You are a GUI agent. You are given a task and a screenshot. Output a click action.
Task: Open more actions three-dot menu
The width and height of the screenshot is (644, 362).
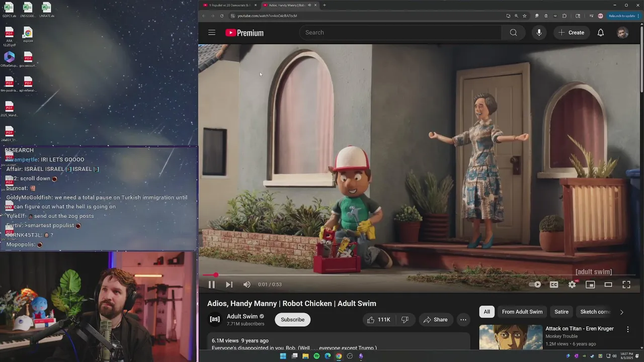point(463,320)
